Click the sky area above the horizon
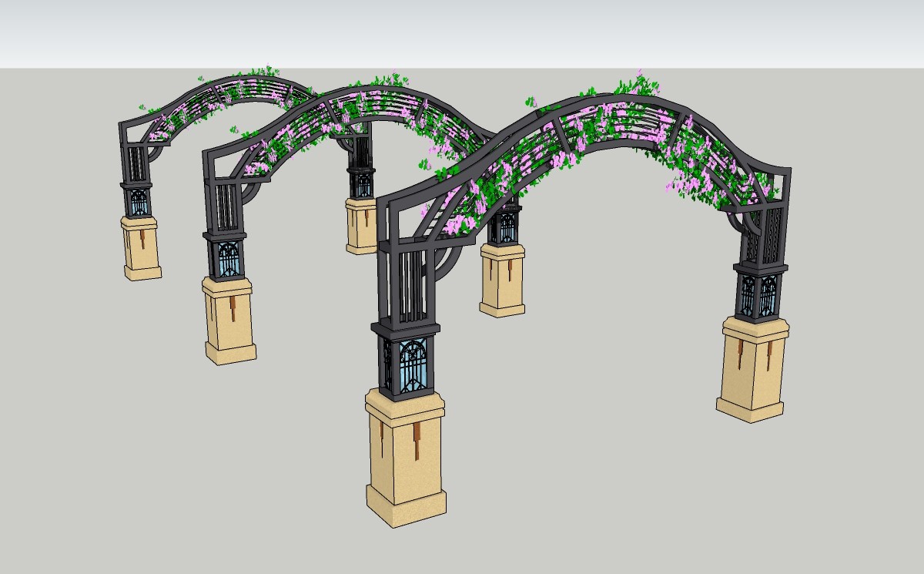924x574 pixels. [462, 31]
